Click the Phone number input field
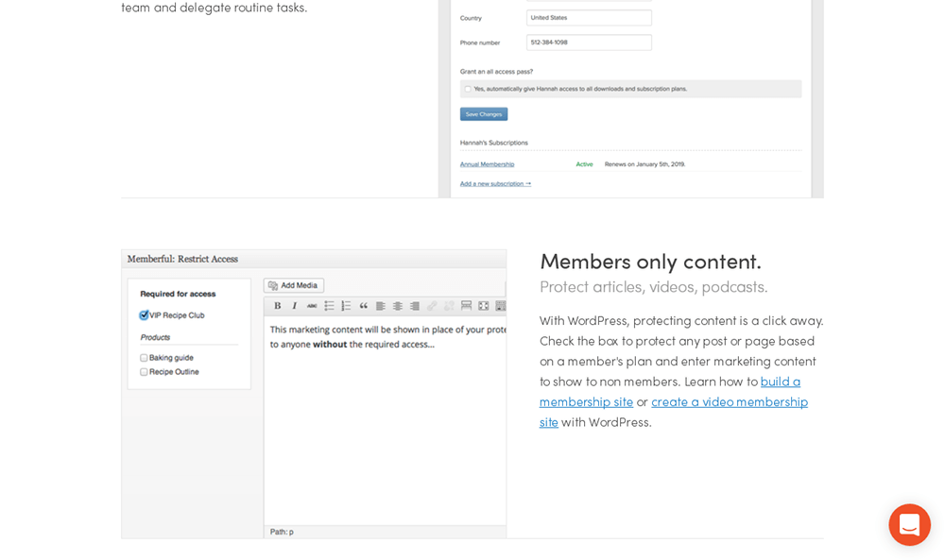 (x=589, y=42)
